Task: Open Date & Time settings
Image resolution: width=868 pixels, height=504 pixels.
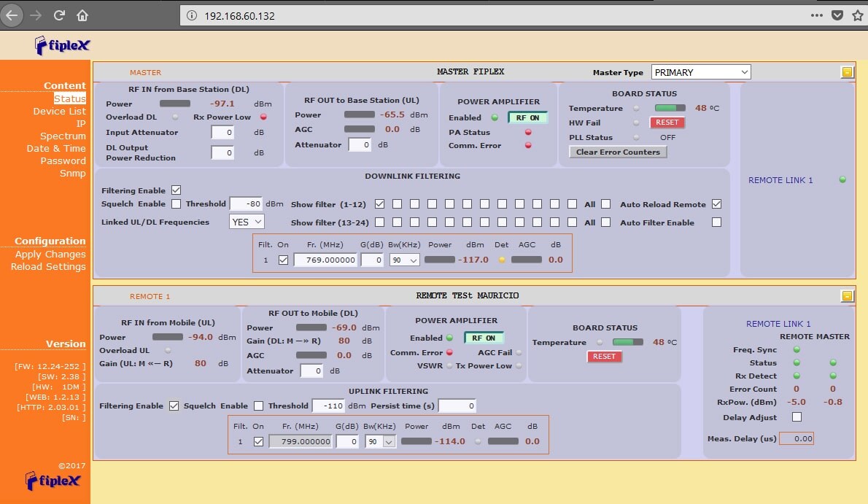Action: click(56, 149)
